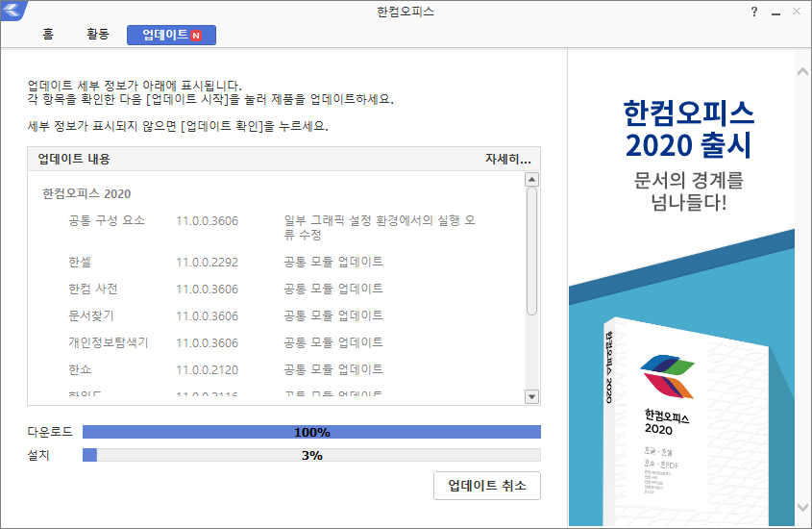812x529 pixels.
Task: Open the help question mark icon
Action: 754,12
